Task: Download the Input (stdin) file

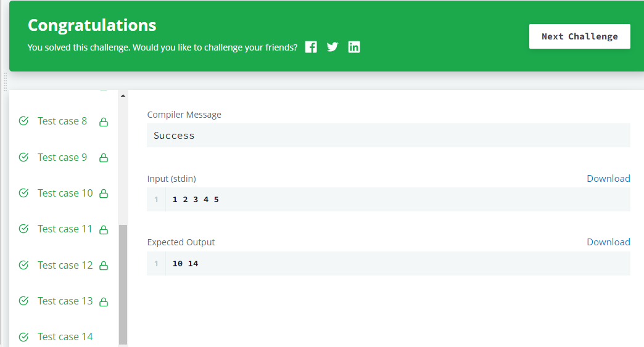Action: 608,178
